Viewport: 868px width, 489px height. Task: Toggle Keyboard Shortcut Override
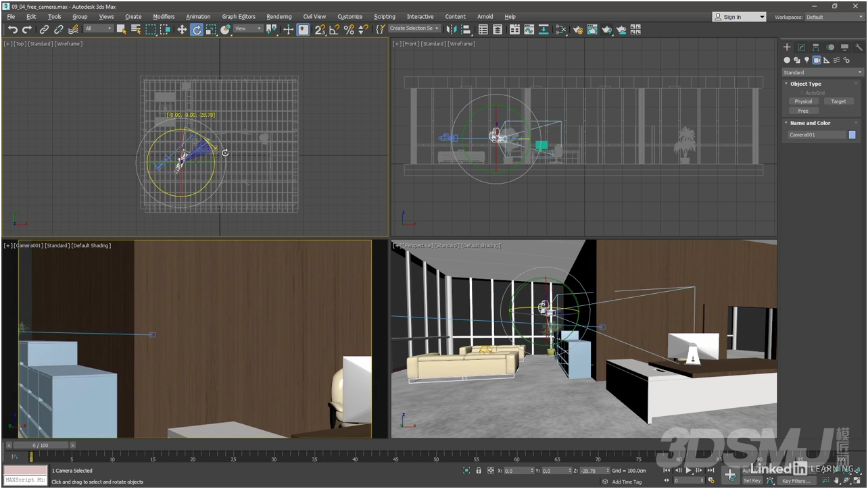coord(304,29)
